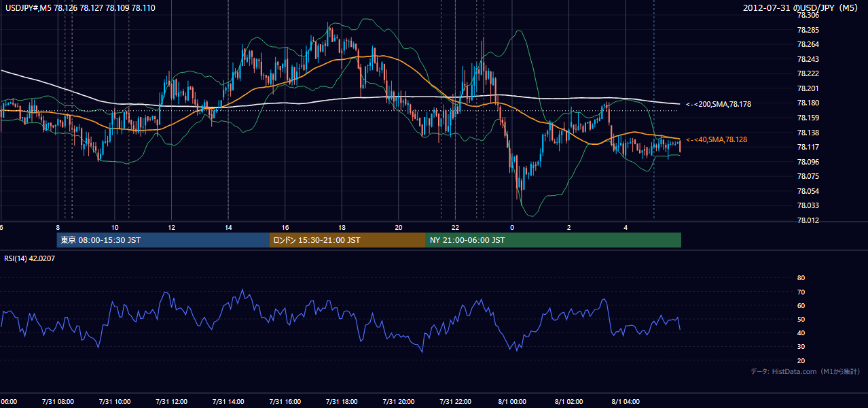The width and height of the screenshot is (868, 408).
Task: Click price axis label 78.054
Action: point(808,191)
